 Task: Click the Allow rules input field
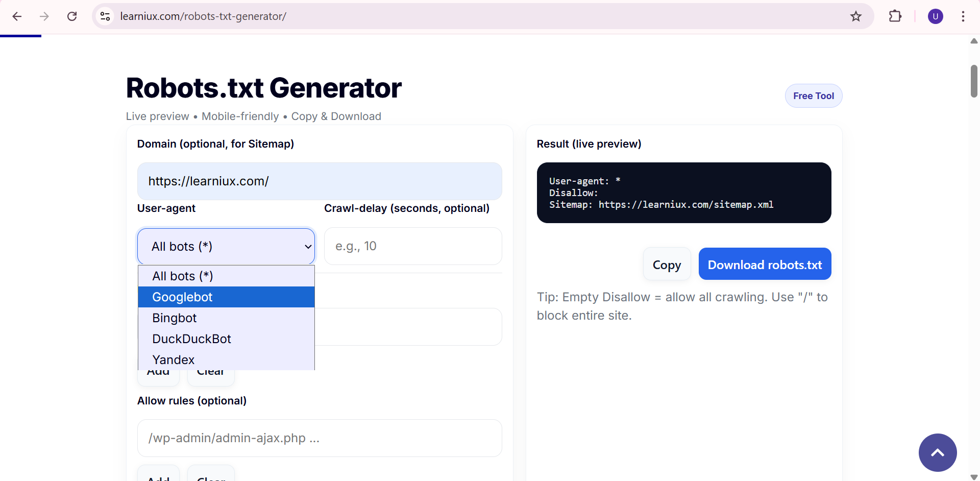coord(319,438)
